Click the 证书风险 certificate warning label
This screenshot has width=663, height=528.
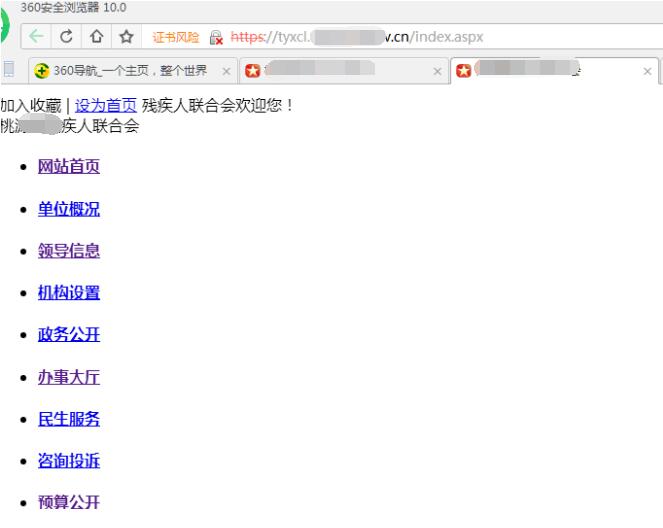click(175, 38)
